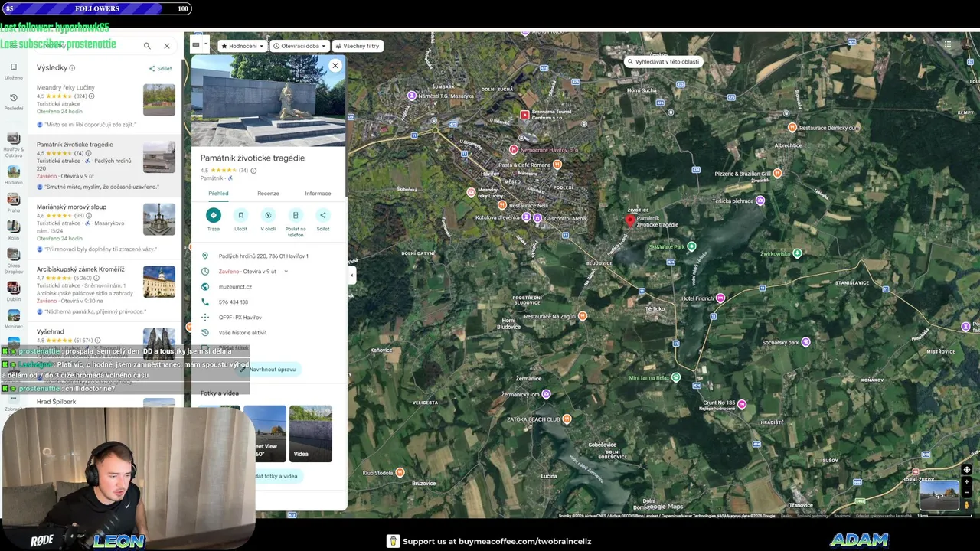Open the Videa thumbnail

pyautogui.click(x=311, y=433)
